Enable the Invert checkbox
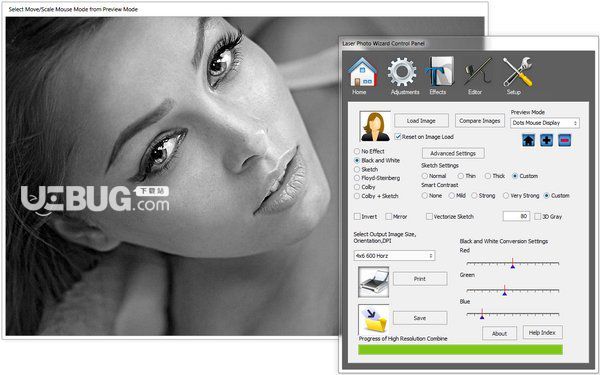600x375 pixels. (357, 217)
